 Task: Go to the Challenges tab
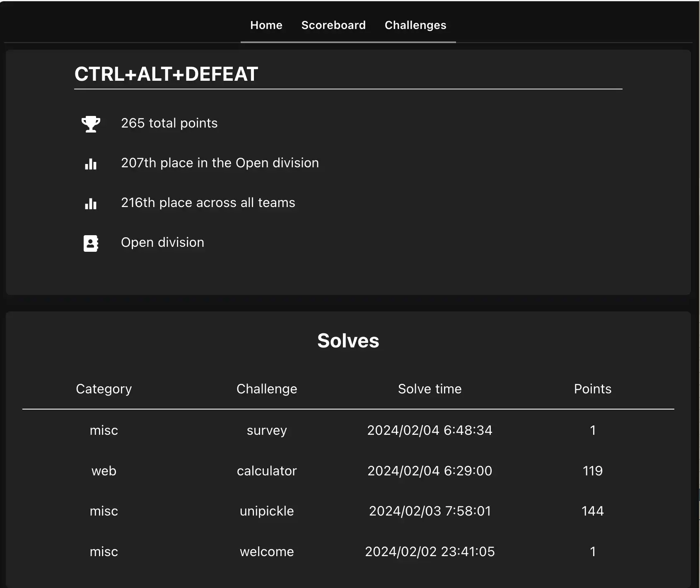(415, 25)
